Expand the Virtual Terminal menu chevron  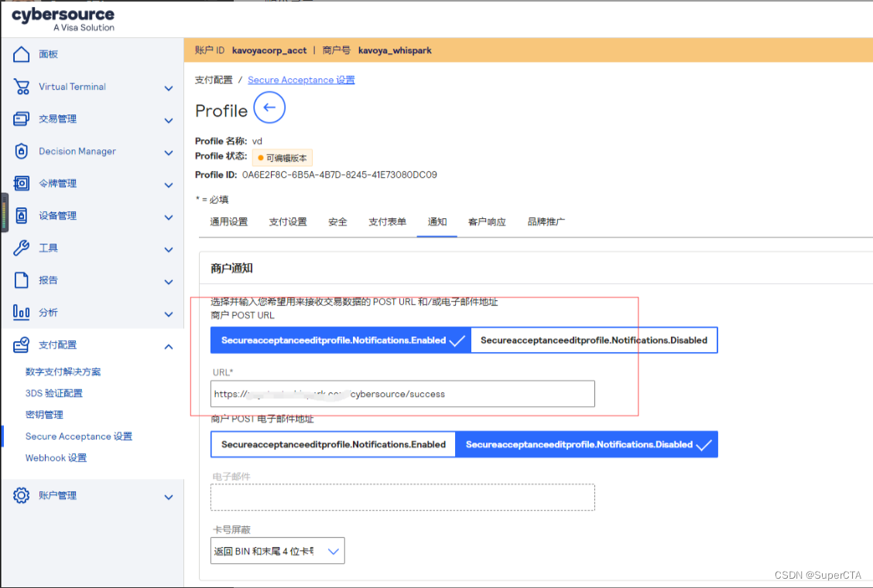169,88
